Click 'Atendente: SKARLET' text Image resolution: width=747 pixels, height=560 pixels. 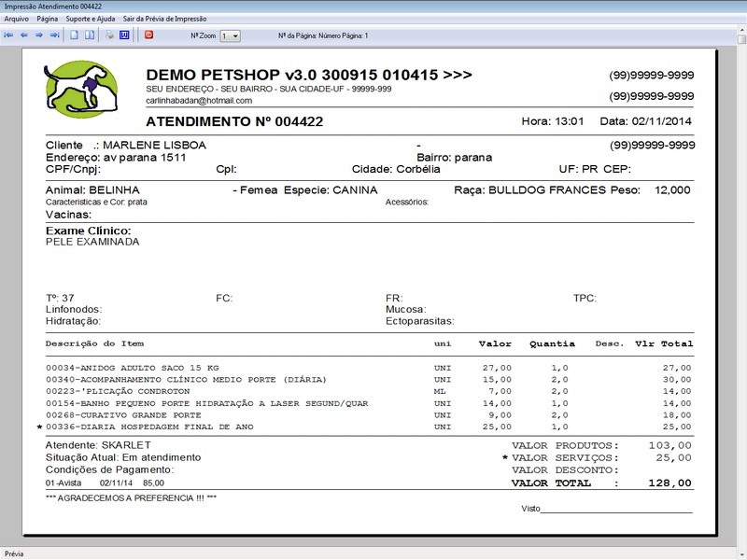point(98,445)
